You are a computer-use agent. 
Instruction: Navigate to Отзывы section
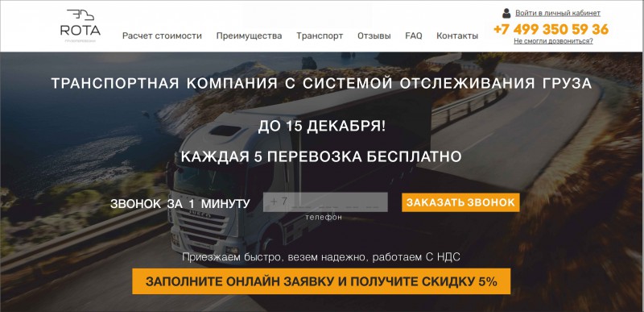374,35
